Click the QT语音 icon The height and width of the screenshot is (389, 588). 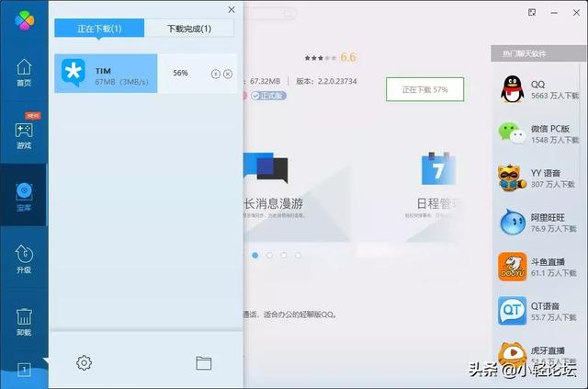(x=513, y=311)
